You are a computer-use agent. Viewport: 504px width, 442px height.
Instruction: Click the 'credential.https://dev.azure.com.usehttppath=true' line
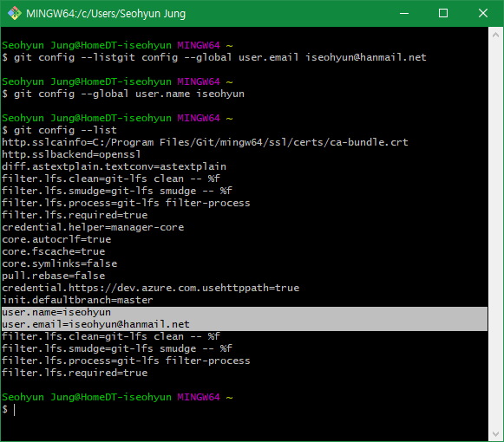pos(150,288)
